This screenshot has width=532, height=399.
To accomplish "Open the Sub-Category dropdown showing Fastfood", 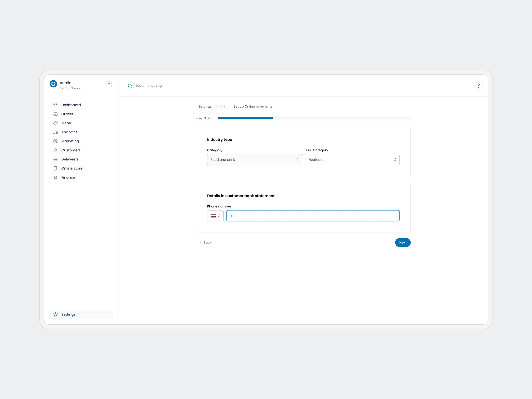I will click(x=352, y=159).
